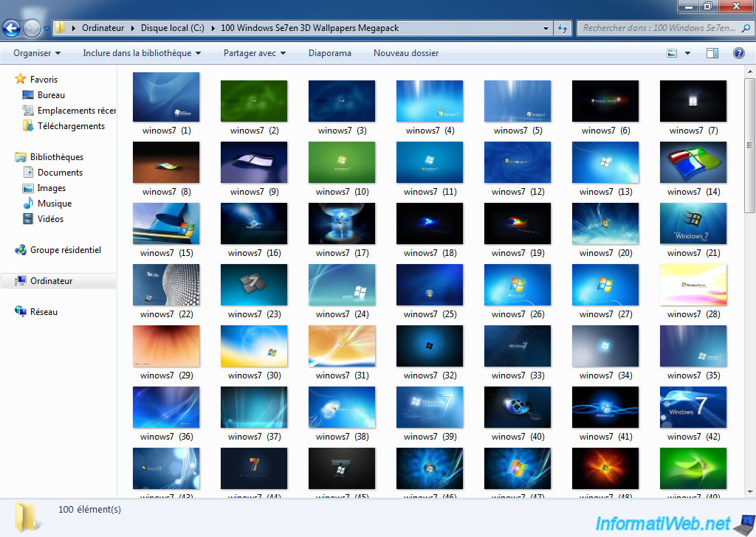The height and width of the screenshot is (537, 756).
Task: Select the winows7 (1) wallpaper thumbnail
Action: point(166,97)
